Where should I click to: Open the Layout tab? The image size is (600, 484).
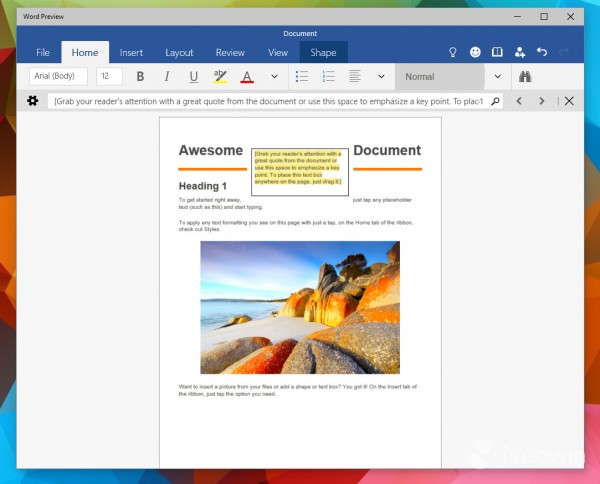(179, 52)
